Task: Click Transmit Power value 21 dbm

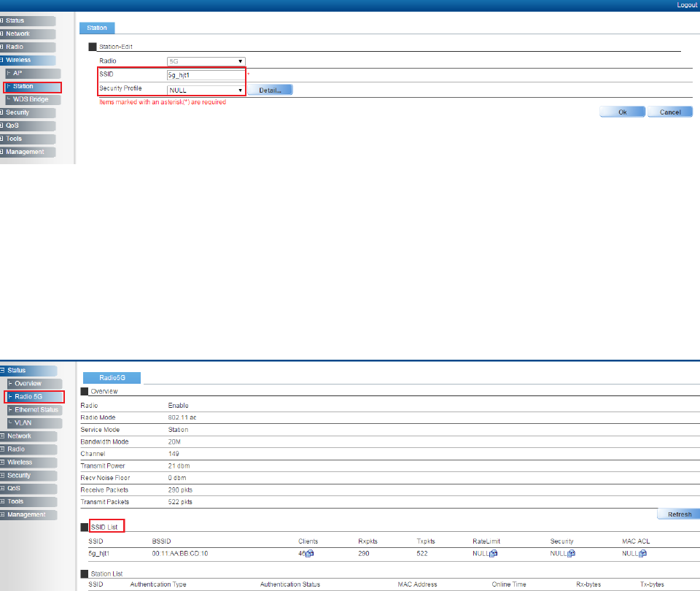Action: (179, 466)
